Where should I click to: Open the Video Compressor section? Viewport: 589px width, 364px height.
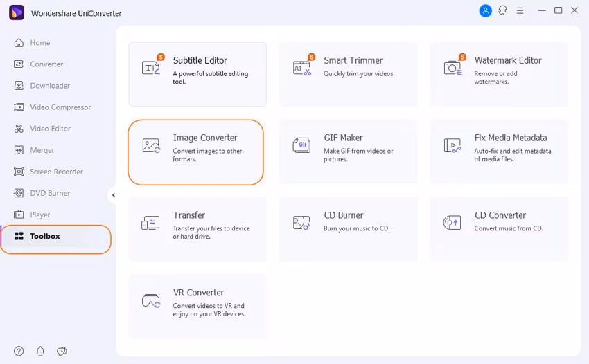coord(60,107)
